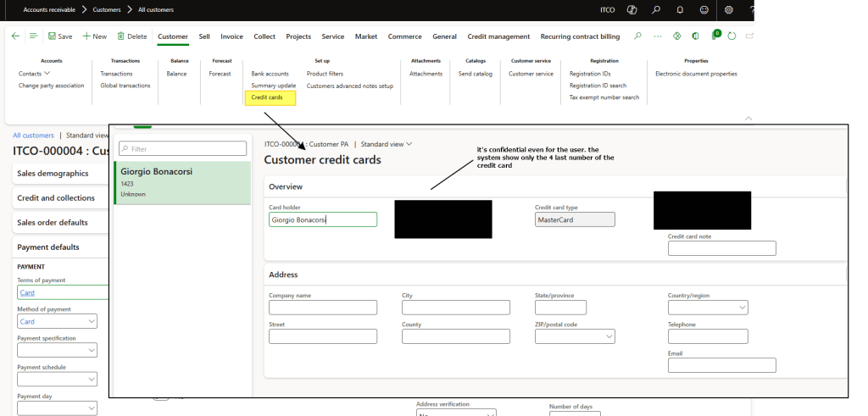Click the New record plus icon

(86, 36)
